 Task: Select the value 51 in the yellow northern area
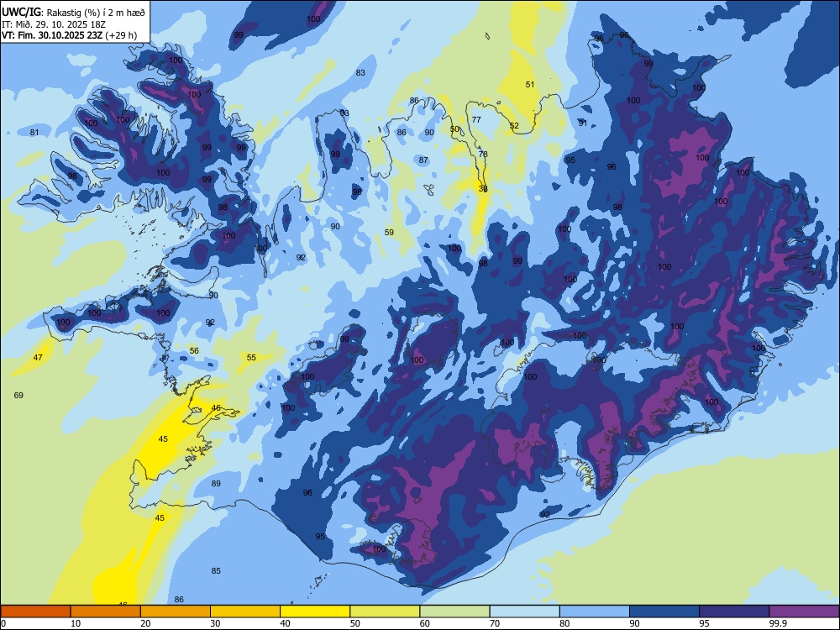(530, 84)
